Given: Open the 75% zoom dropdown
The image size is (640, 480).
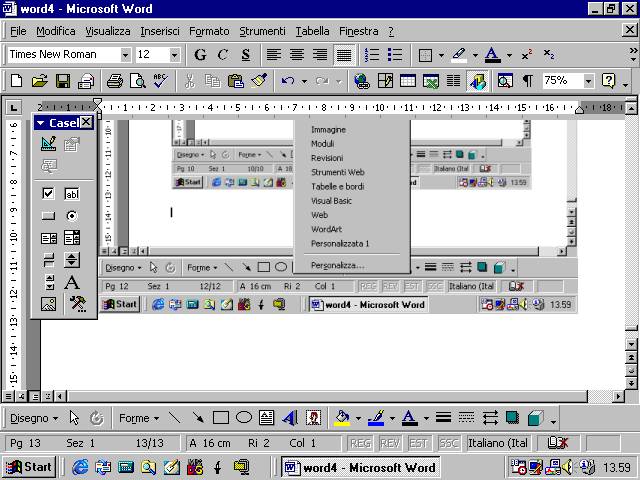Looking at the screenshot, I should pyautogui.click(x=588, y=81).
